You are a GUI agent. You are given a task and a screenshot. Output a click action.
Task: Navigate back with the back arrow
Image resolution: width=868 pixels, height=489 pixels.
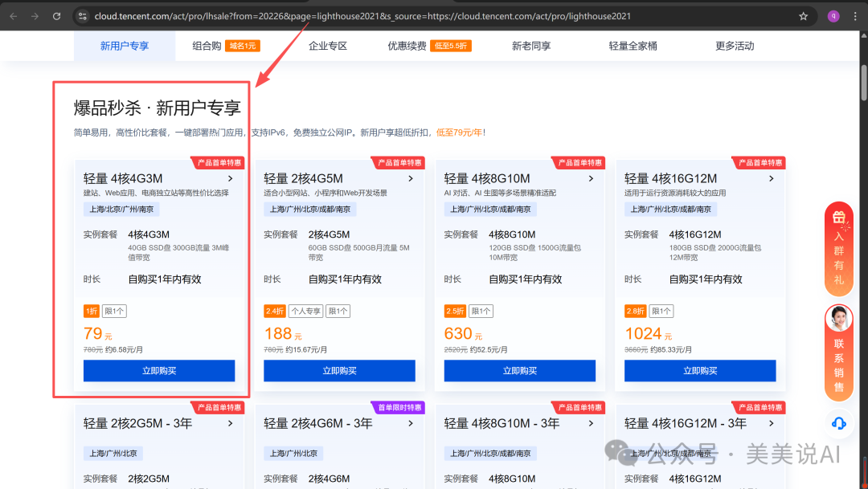[13, 14]
